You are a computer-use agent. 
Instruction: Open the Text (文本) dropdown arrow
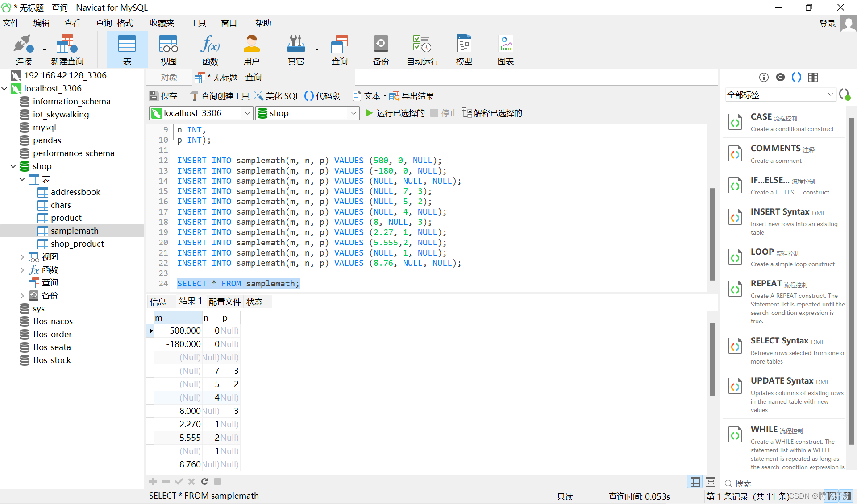[x=385, y=96]
